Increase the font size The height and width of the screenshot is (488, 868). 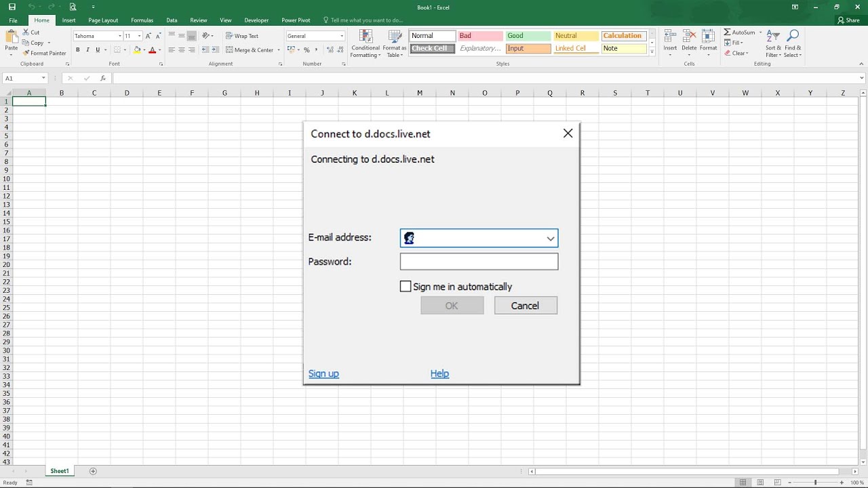click(149, 36)
